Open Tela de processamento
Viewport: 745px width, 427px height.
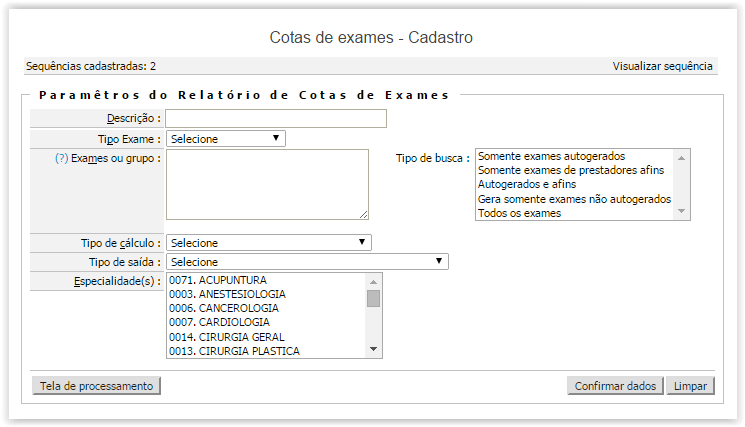pyautogui.click(x=96, y=386)
